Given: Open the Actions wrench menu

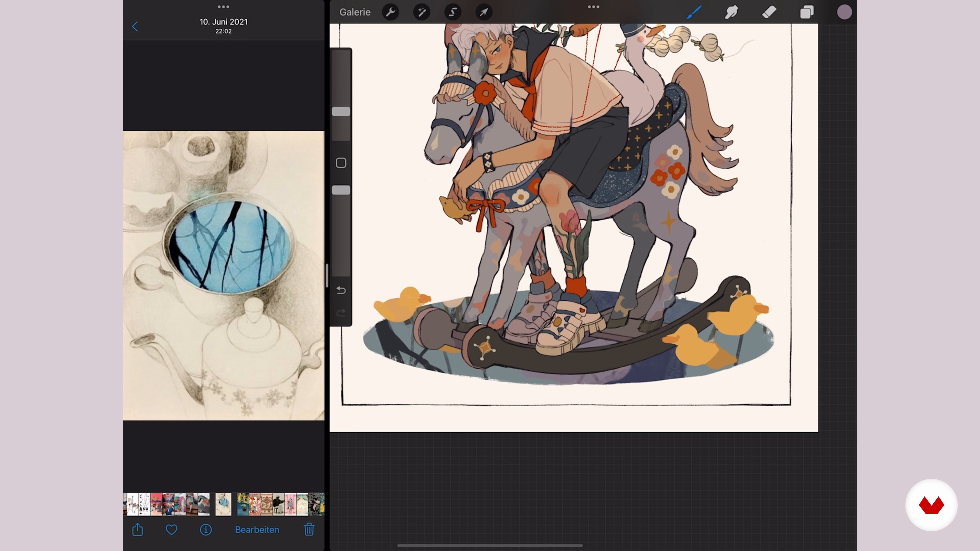Looking at the screenshot, I should pyautogui.click(x=390, y=12).
